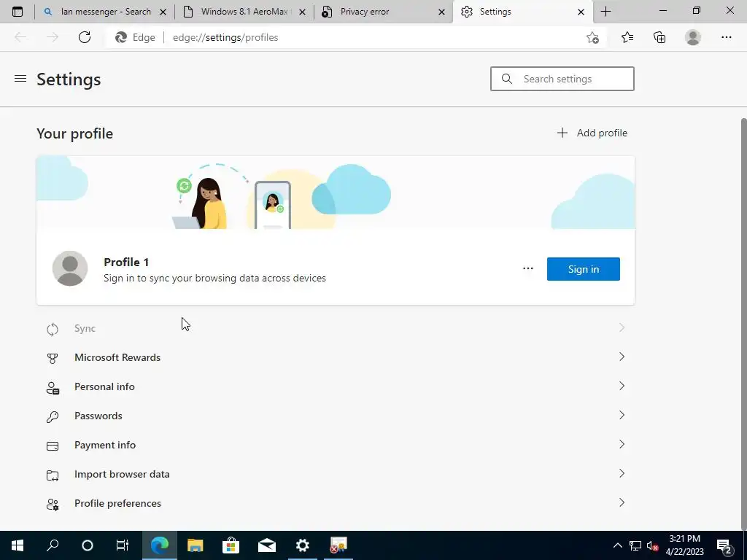
Task: Add this page to favorites
Action: click(592, 37)
